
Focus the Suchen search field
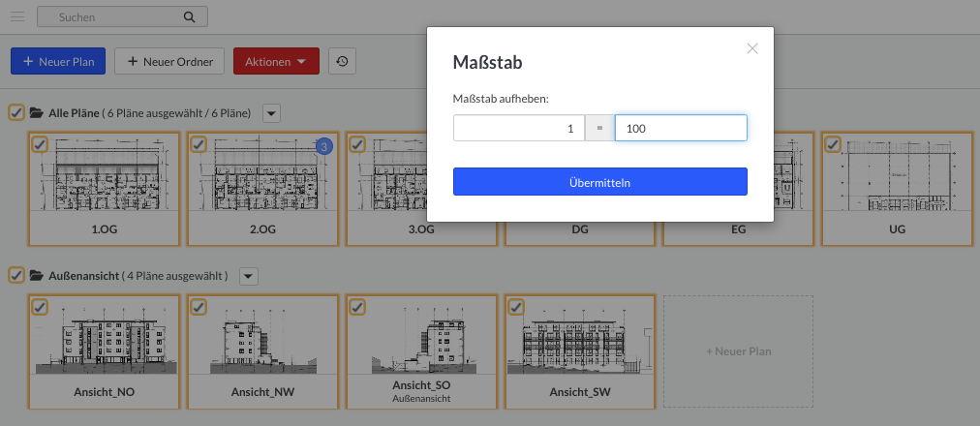pos(122,17)
